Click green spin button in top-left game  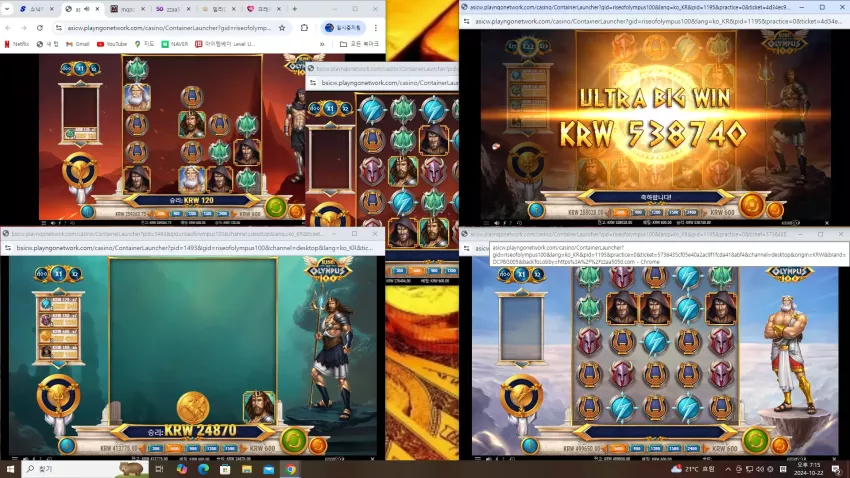click(x=275, y=207)
